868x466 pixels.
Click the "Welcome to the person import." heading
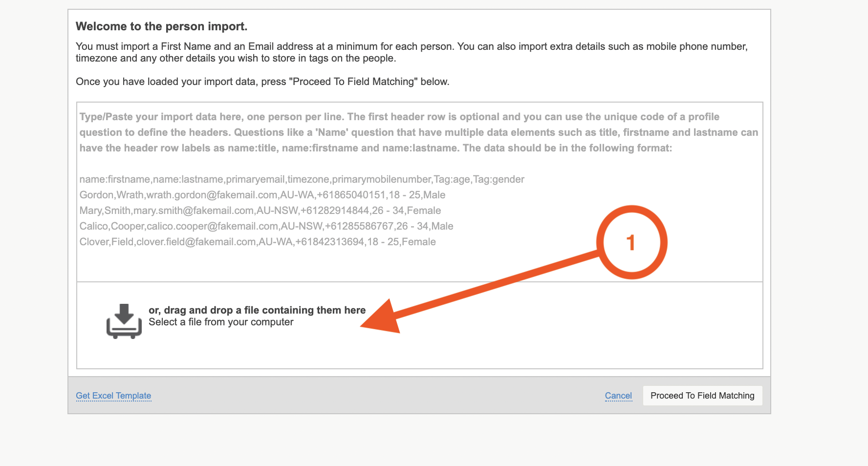tap(162, 26)
